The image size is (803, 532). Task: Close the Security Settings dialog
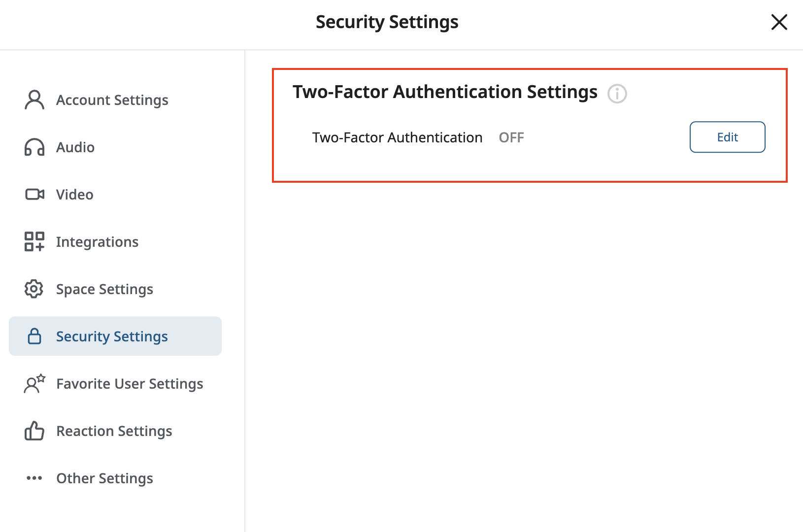coord(779,22)
